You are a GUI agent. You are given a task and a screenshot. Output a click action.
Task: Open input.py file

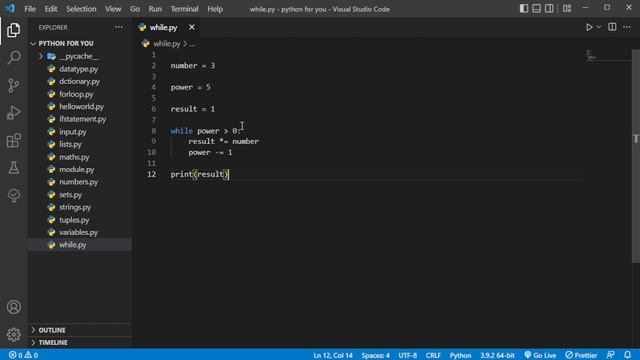(80, 132)
